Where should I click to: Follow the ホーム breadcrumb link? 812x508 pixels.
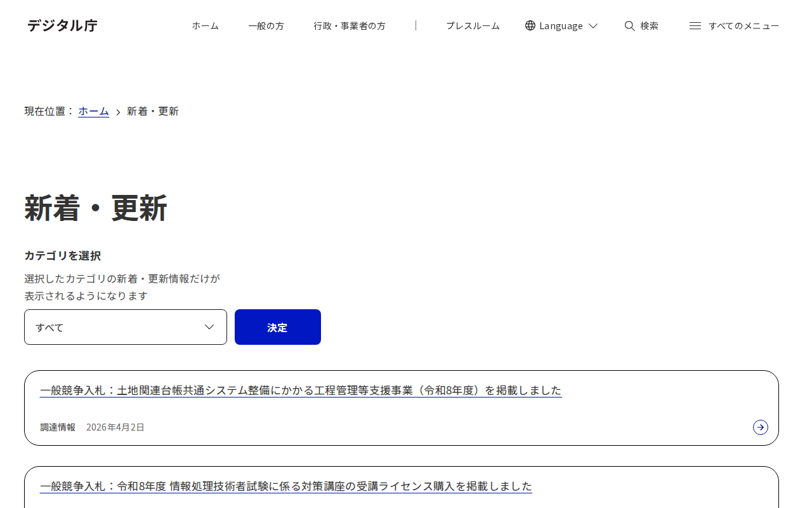[94, 111]
